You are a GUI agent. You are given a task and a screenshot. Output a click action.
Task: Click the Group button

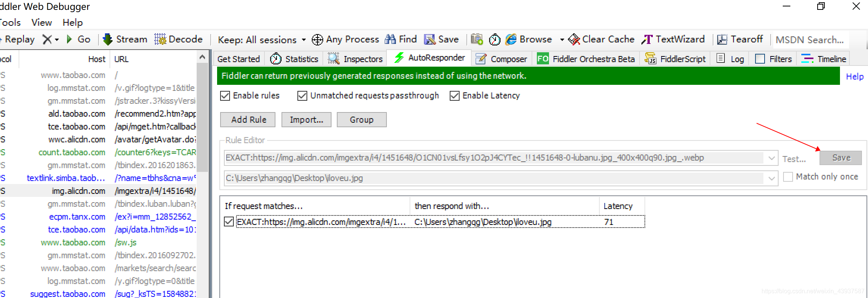[362, 120]
